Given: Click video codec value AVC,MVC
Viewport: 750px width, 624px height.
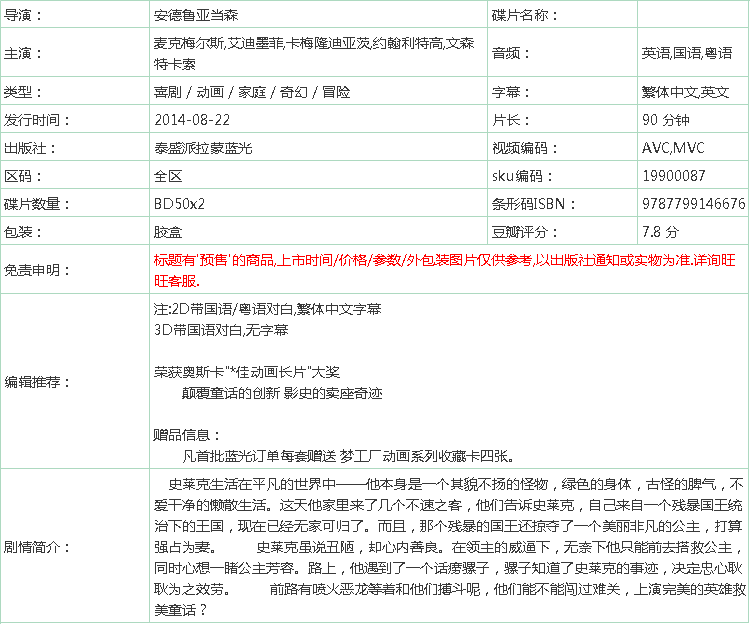Looking at the screenshot, I should (x=673, y=148).
